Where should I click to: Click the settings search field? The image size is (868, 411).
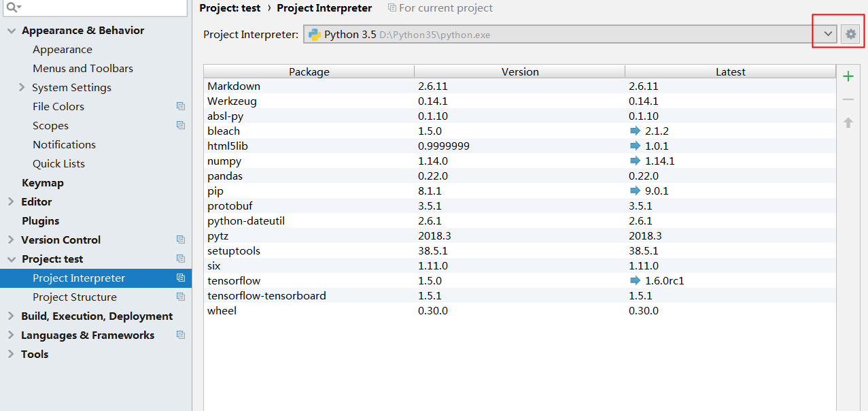tap(102, 7)
